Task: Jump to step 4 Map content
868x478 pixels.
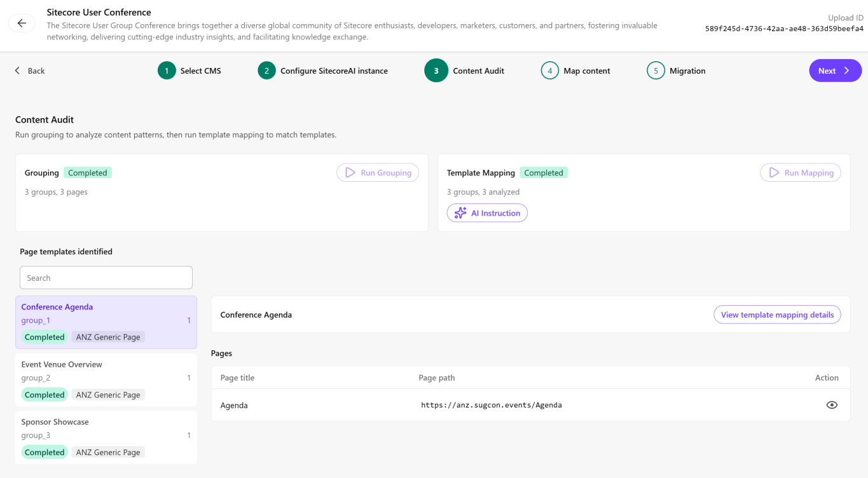Action: coord(575,71)
